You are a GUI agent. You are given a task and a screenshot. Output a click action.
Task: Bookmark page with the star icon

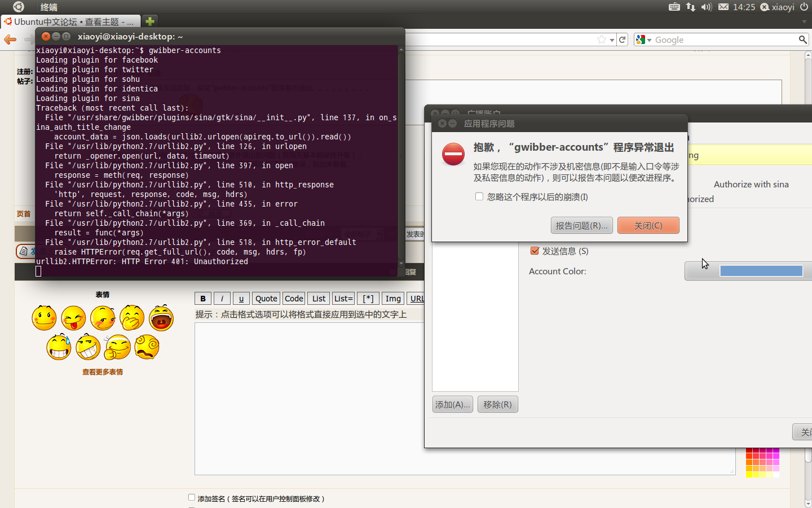tap(602, 40)
